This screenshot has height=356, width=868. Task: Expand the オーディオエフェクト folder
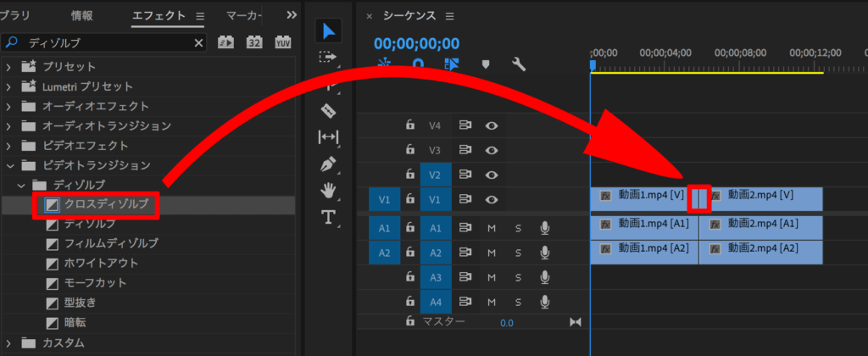[9, 106]
